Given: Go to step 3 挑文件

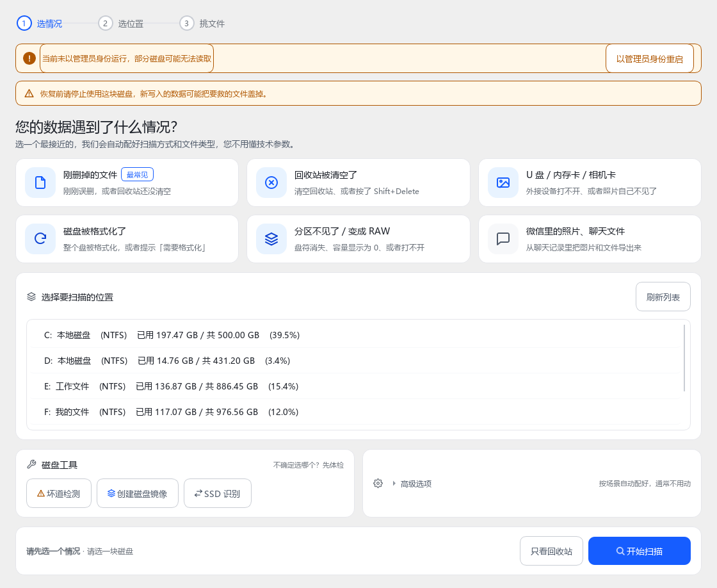Looking at the screenshot, I should coord(202,23).
